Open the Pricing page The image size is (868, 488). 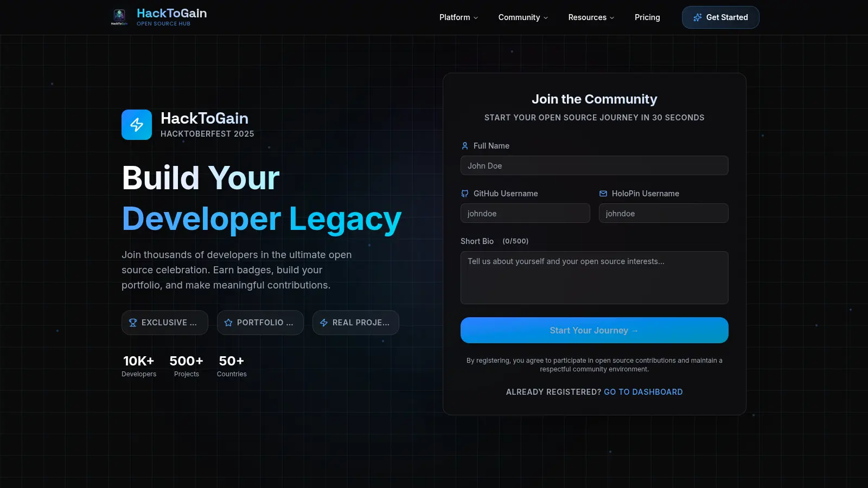(x=647, y=17)
